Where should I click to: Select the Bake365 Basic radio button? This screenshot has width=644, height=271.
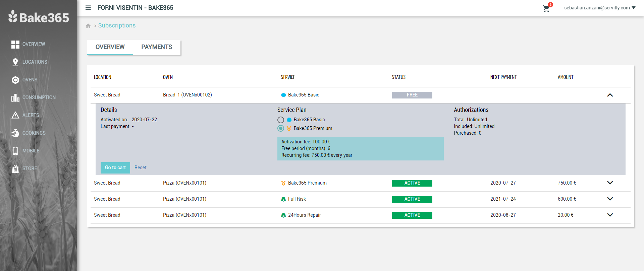coord(281,120)
